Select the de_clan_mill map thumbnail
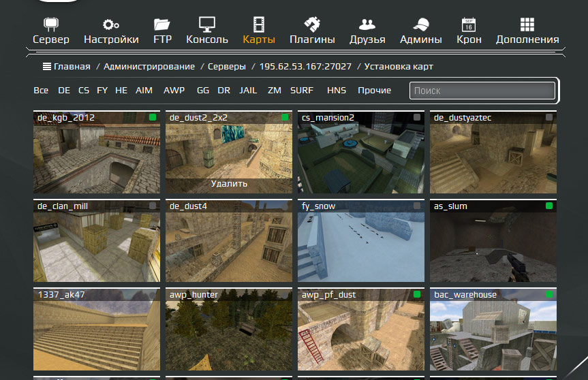588x380 pixels. [x=97, y=240]
